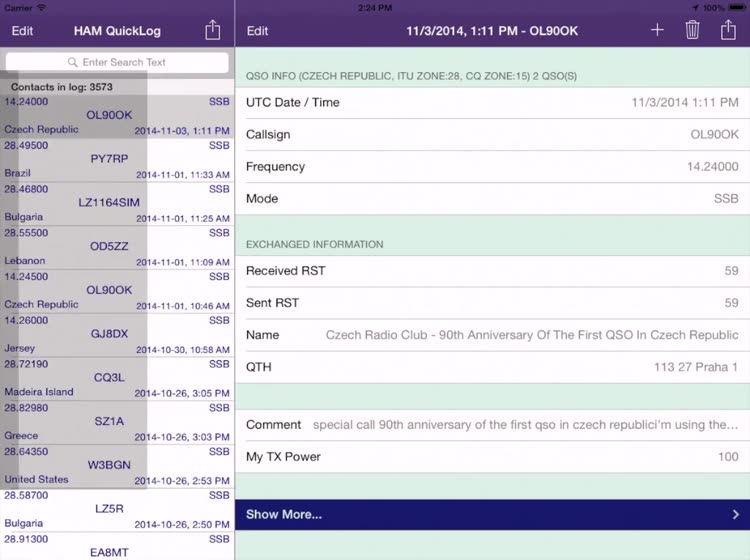This screenshot has height=560, width=750.
Task: Open the LZ1164SIM Bulgaria contact
Action: tap(117, 204)
